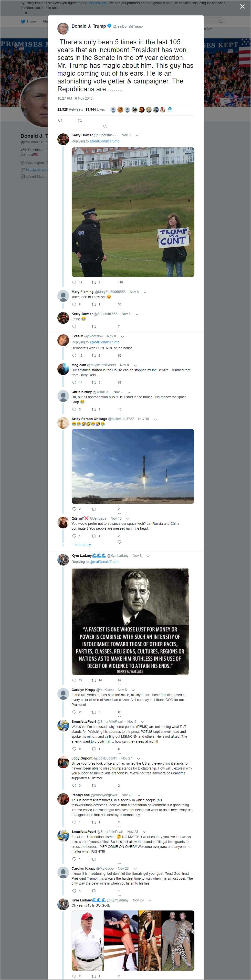Reply to Magician's tweet about Harry Reid
The height and width of the screenshot is (980, 251).
tap(74, 382)
